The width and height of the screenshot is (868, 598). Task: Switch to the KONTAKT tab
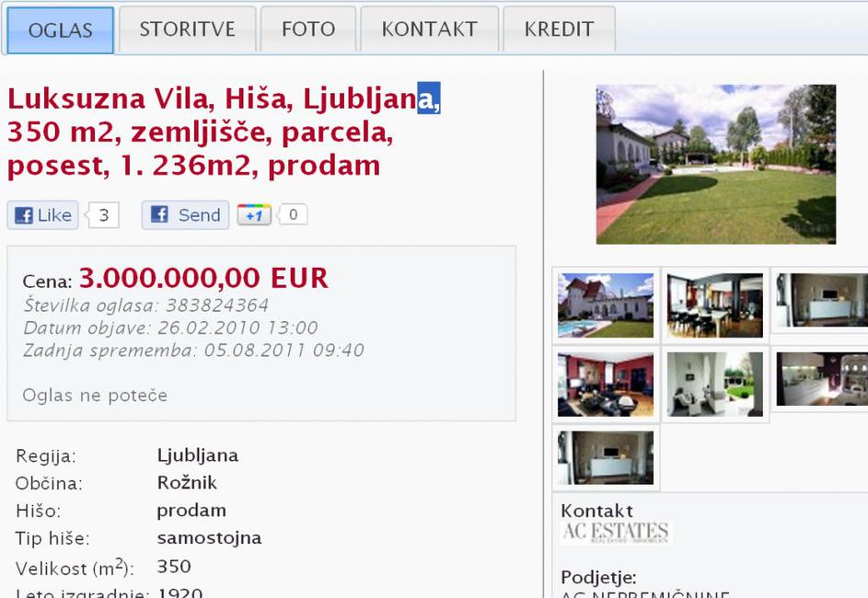click(x=430, y=29)
